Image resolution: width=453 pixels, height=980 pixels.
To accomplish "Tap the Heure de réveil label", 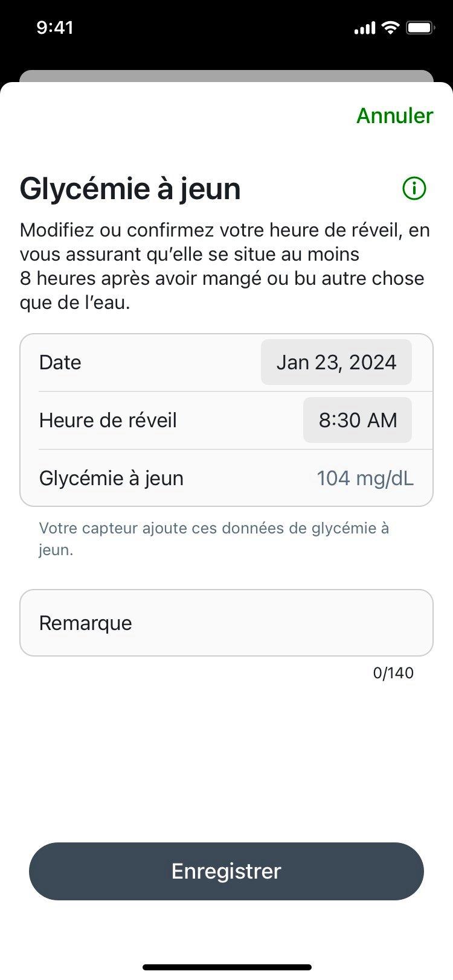I will click(x=108, y=420).
